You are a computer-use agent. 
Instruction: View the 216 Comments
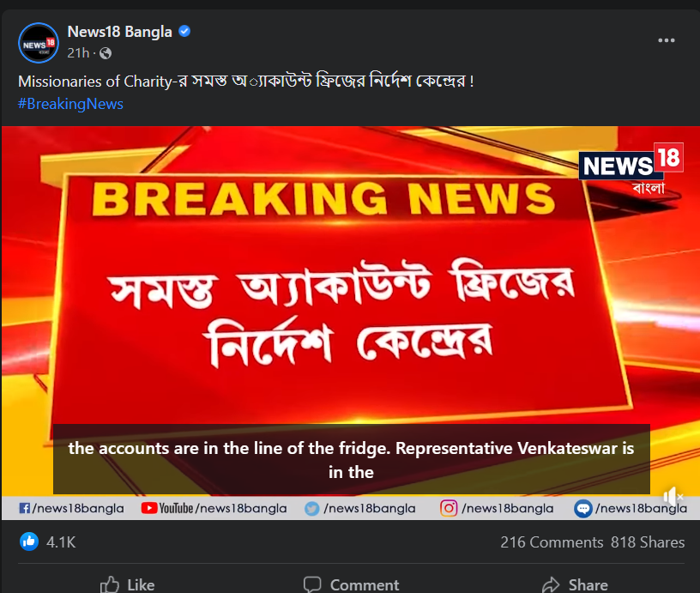tap(552, 542)
